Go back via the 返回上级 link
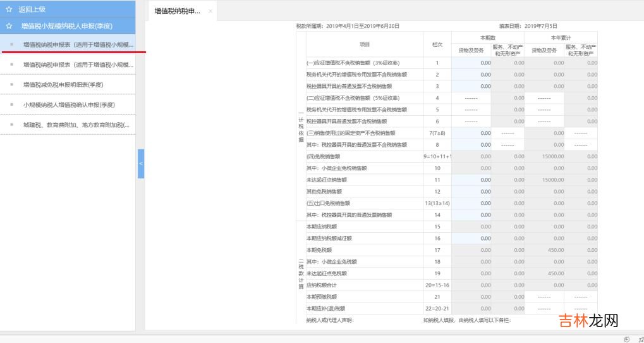The image size is (644, 343). 32,9
